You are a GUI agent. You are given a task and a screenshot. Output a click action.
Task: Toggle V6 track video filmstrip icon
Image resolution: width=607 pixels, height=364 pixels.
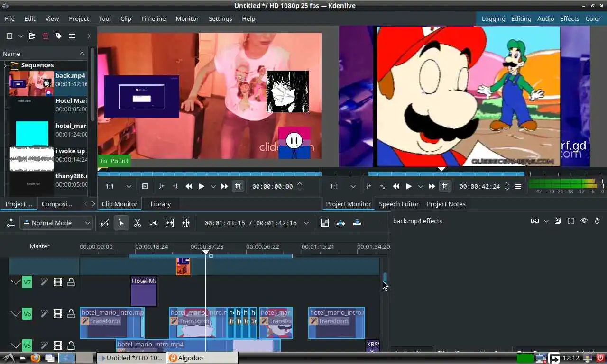58,314
